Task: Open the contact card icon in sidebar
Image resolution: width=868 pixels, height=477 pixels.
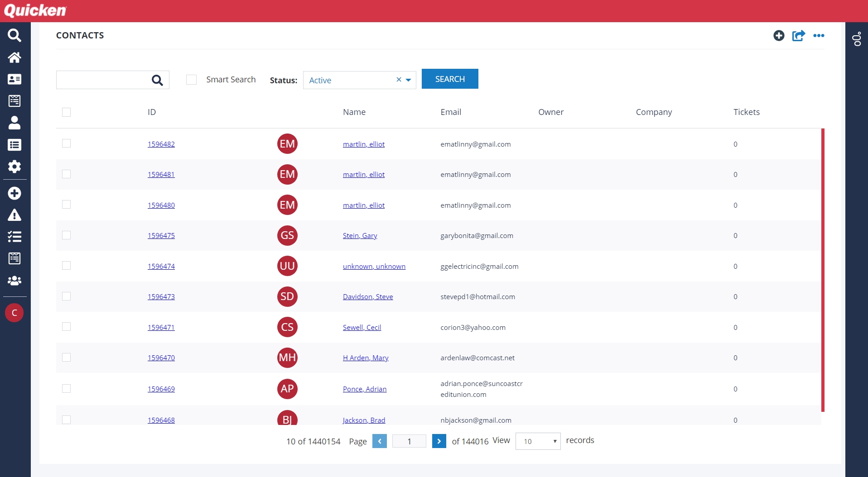Action: (x=14, y=79)
